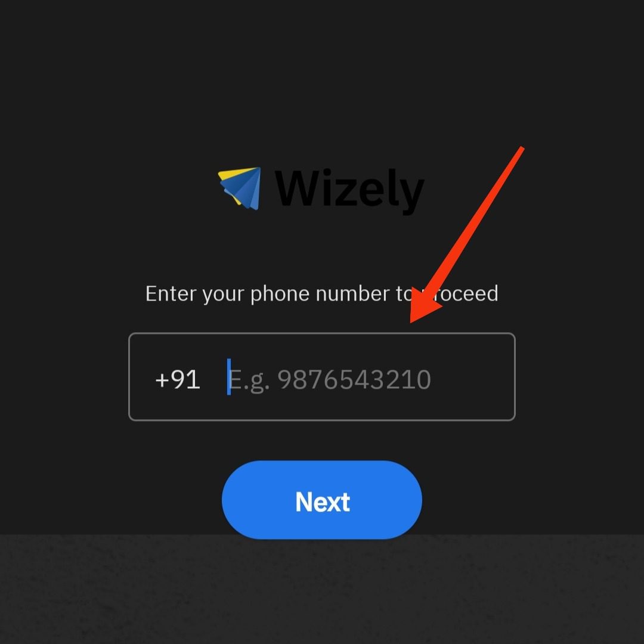Place the caret at the blue text cursor

pos(229,377)
